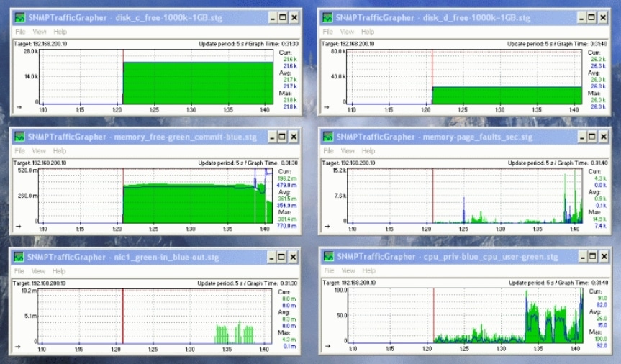Close the nic1_green-in_blue-out window

coord(293,257)
